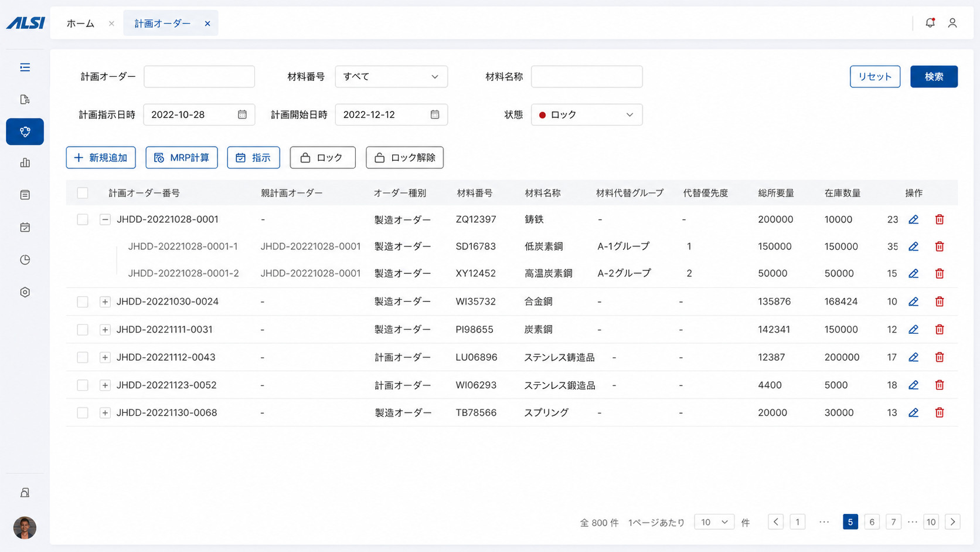Edit row JHDD-20221028-0001-1
The height and width of the screenshot is (552, 980).
[913, 246]
